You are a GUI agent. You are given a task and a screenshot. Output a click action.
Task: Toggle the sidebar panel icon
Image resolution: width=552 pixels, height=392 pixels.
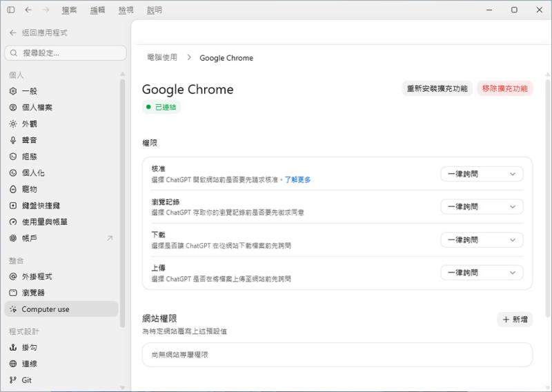[11, 10]
